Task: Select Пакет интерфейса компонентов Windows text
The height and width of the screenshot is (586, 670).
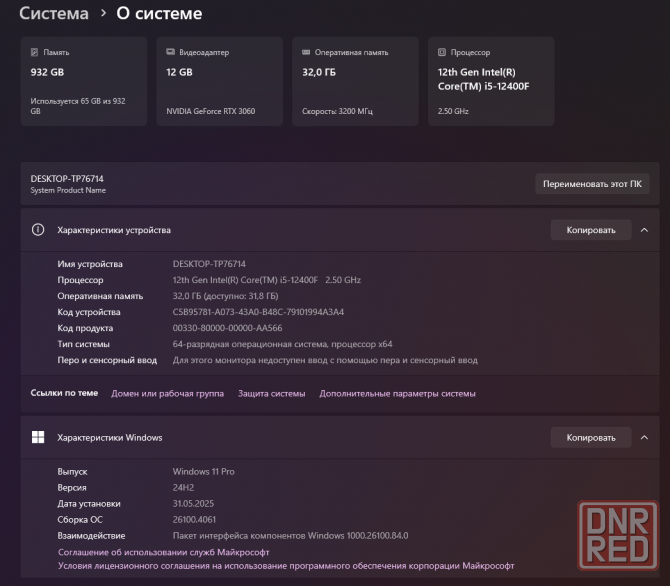Action: click(291, 536)
